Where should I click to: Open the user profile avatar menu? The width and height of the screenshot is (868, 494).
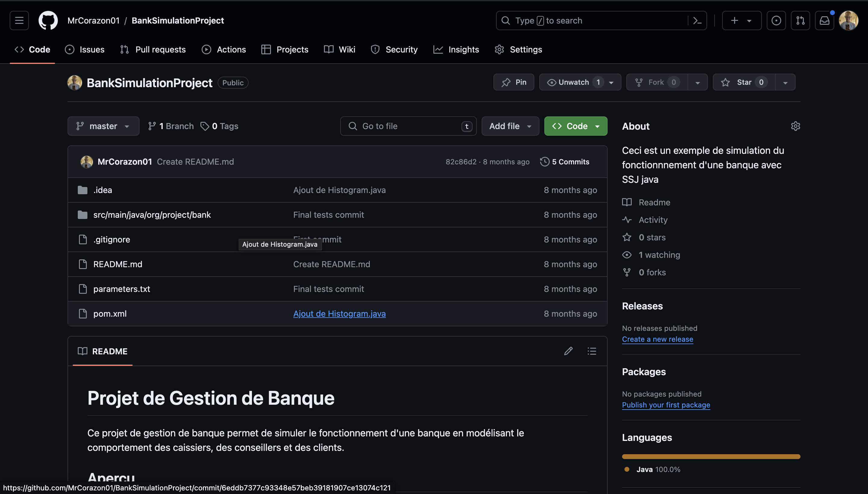[848, 21]
